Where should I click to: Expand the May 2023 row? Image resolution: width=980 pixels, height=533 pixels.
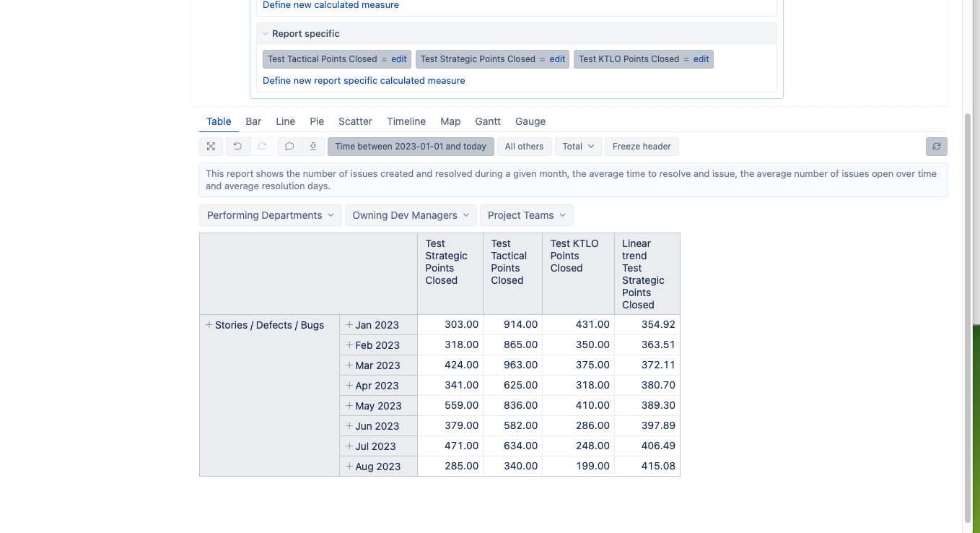[x=349, y=406]
